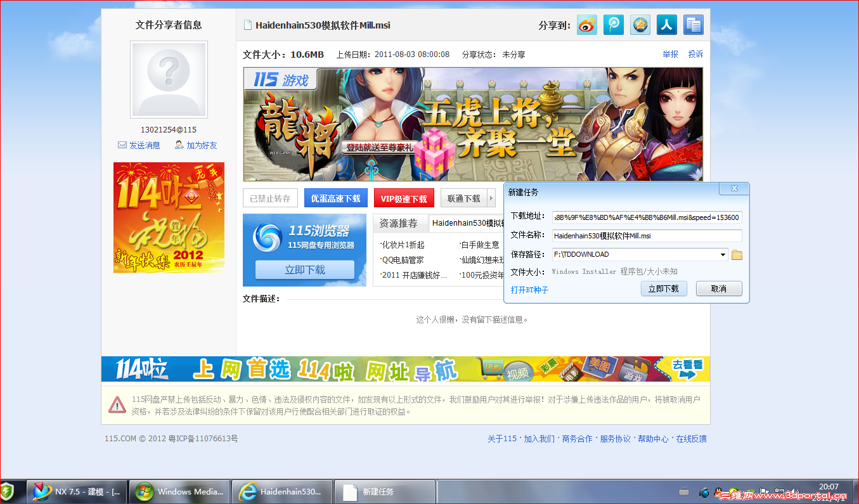The image size is (859, 504).
Task: Open the 加入我们 footer link
Action: coord(539,439)
